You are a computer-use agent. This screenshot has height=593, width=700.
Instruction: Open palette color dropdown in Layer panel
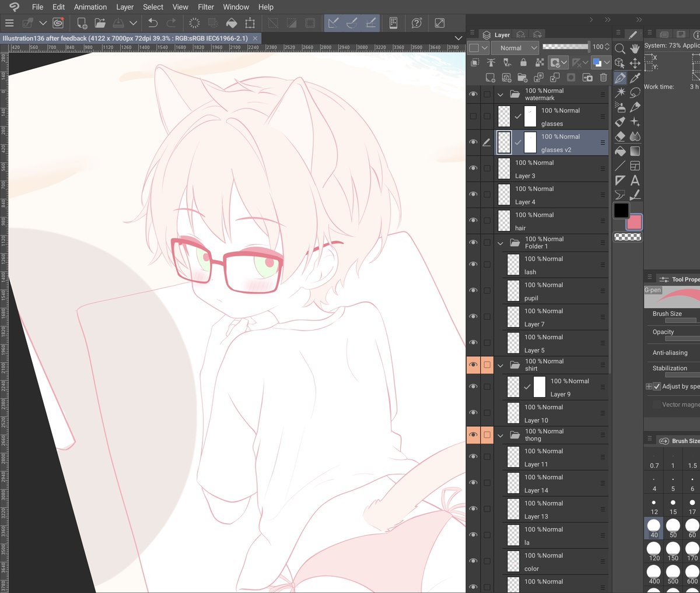coord(479,48)
